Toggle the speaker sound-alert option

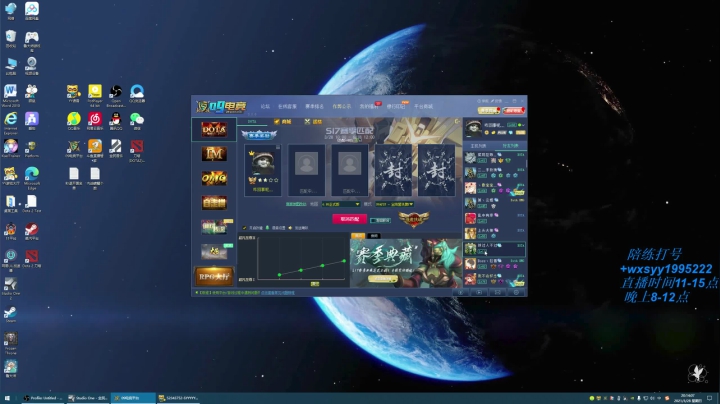[x=290, y=228]
